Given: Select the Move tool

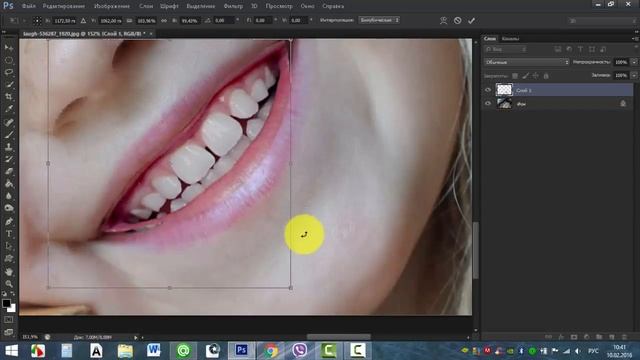Looking at the screenshot, I should pos(9,48).
